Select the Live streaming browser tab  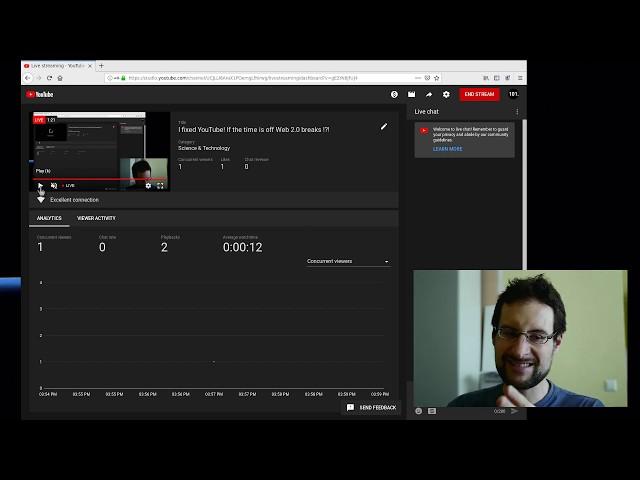[x=58, y=66]
